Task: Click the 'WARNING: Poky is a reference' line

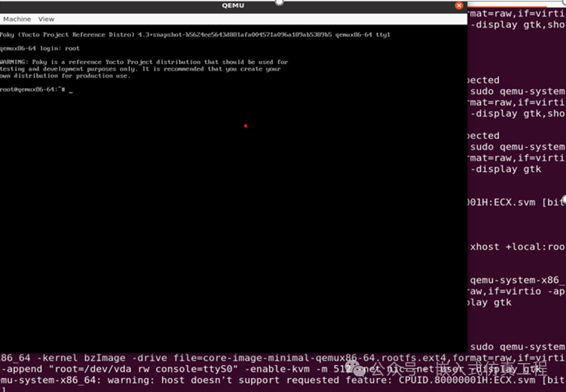Action: click(x=144, y=62)
